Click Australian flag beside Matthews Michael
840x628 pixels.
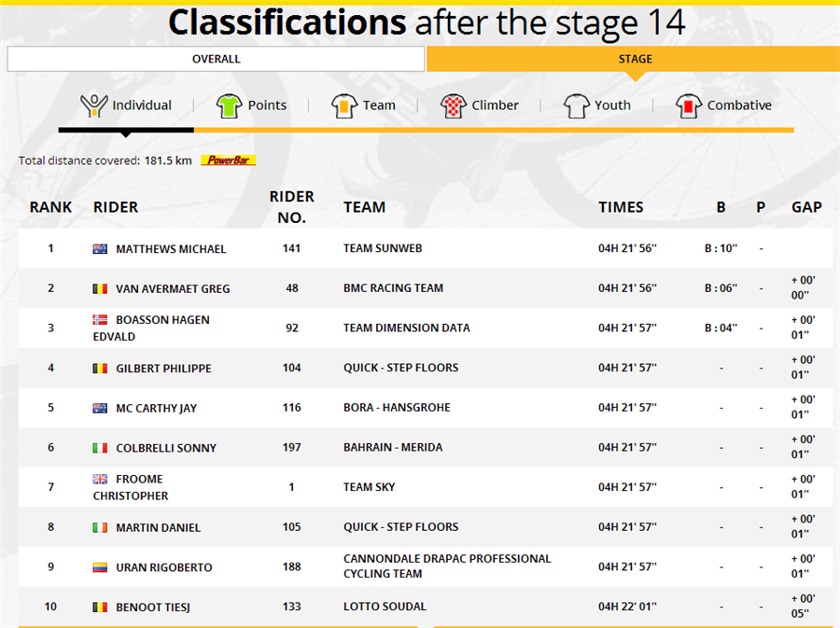(100, 249)
